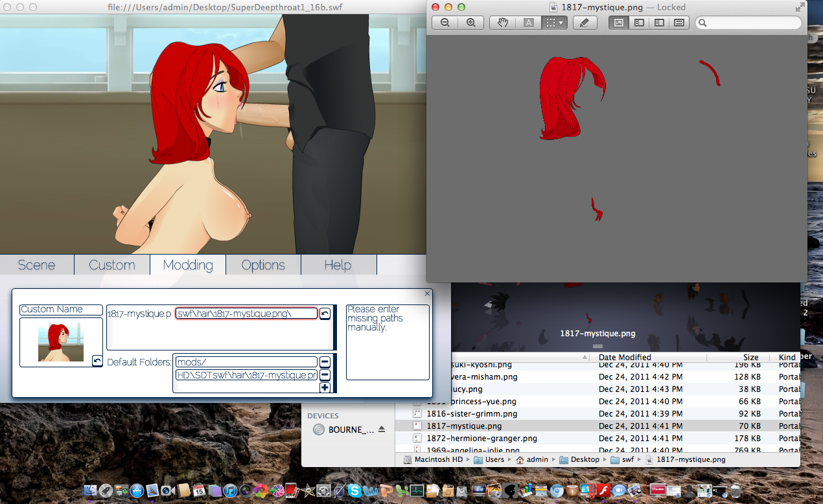Switch to the Scene tab
Viewport: 823px width, 504px height.
click(x=36, y=265)
